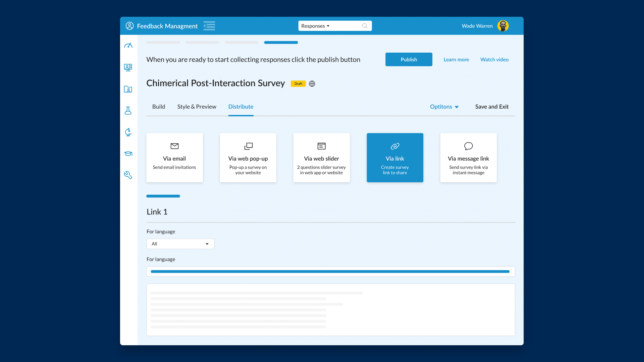Expand the For language All dropdown
This screenshot has height=362, width=644.
(x=180, y=244)
